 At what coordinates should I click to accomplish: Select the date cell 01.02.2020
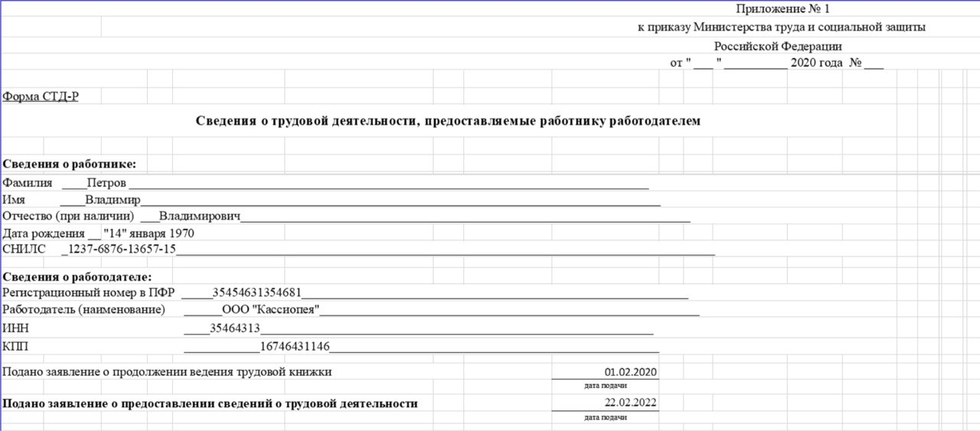coord(630,372)
